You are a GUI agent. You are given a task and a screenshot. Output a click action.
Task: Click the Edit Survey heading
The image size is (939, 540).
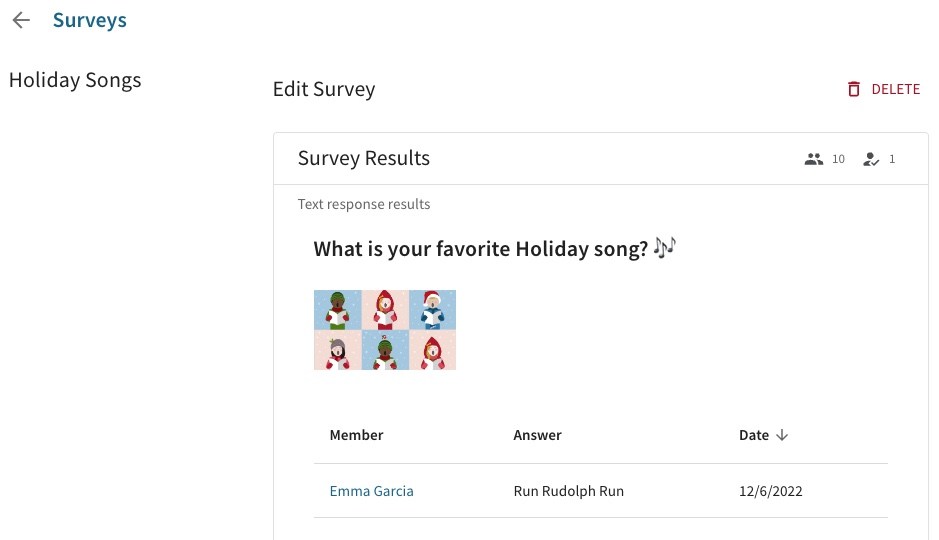(x=324, y=89)
